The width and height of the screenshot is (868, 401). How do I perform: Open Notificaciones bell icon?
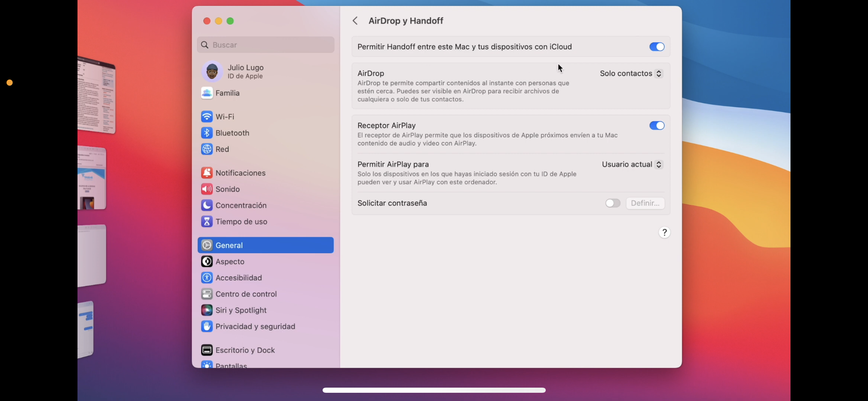click(206, 173)
